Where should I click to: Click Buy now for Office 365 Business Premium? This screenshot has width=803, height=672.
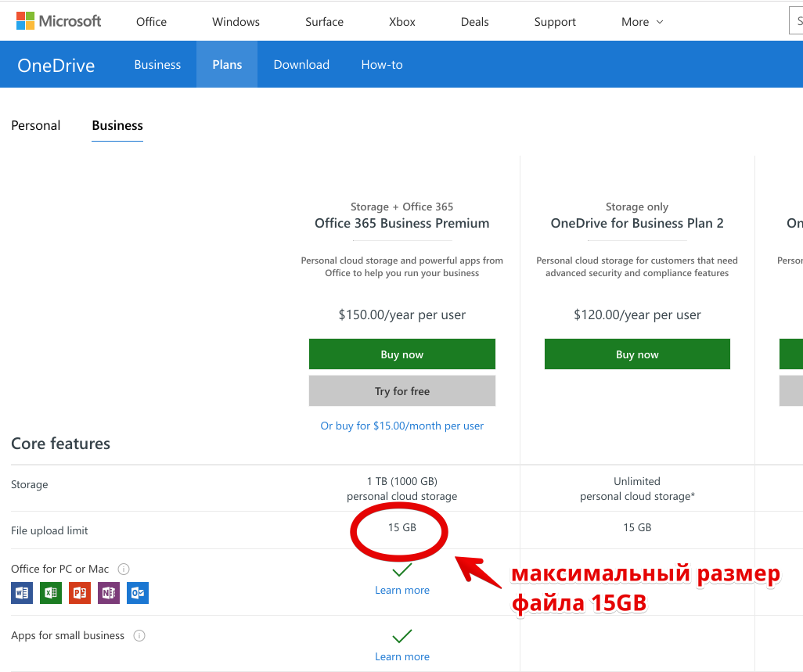[x=401, y=354]
